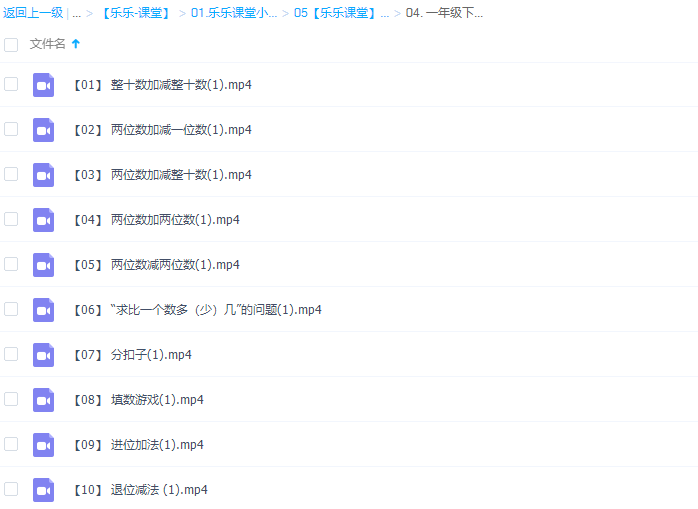Viewport: 698px width, 509px height.
Task: Select the checkbox for 【06】求比一个数多(少)几
Action: point(11,309)
